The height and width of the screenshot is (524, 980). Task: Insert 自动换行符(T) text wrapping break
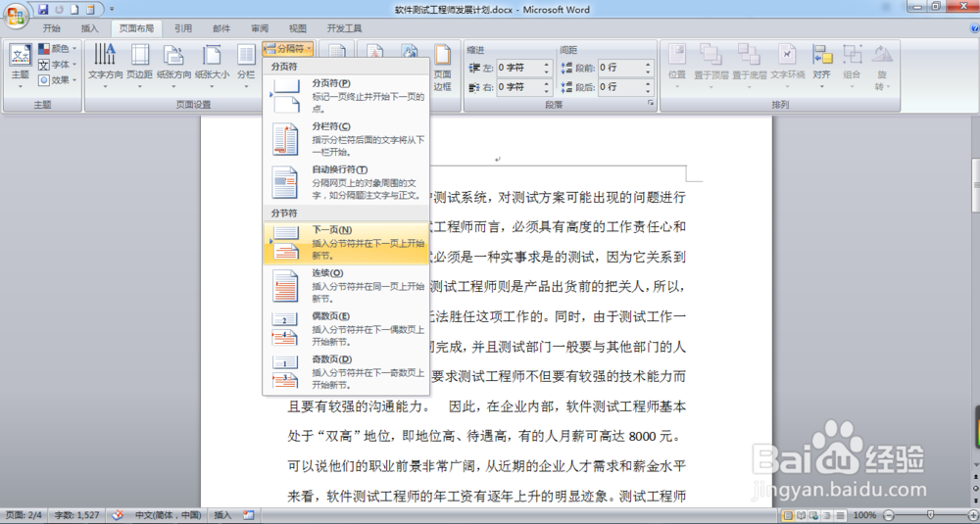coord(346,182)
